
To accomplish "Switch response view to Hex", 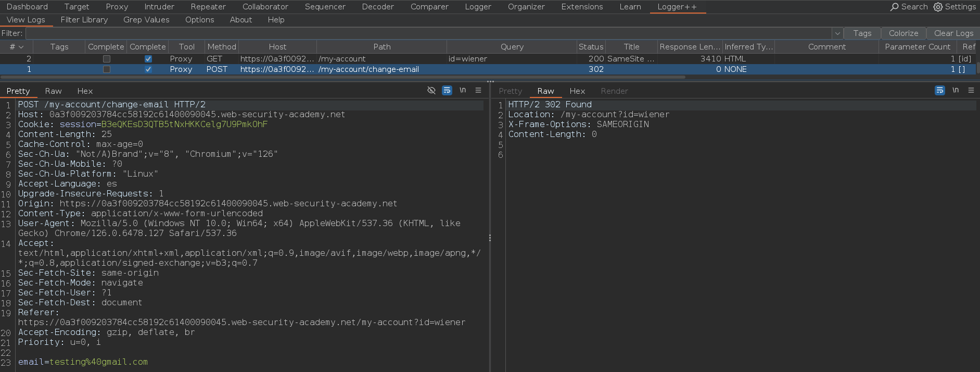I will point(577,91).
